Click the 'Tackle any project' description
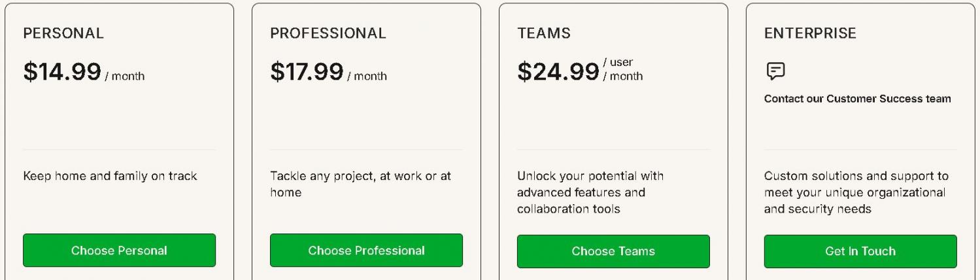Screen dimensions: 980x280 pos(360,184)
